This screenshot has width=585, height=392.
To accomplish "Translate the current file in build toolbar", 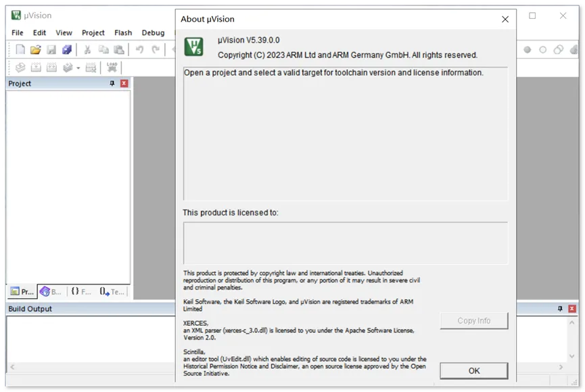I will [20, 68].
